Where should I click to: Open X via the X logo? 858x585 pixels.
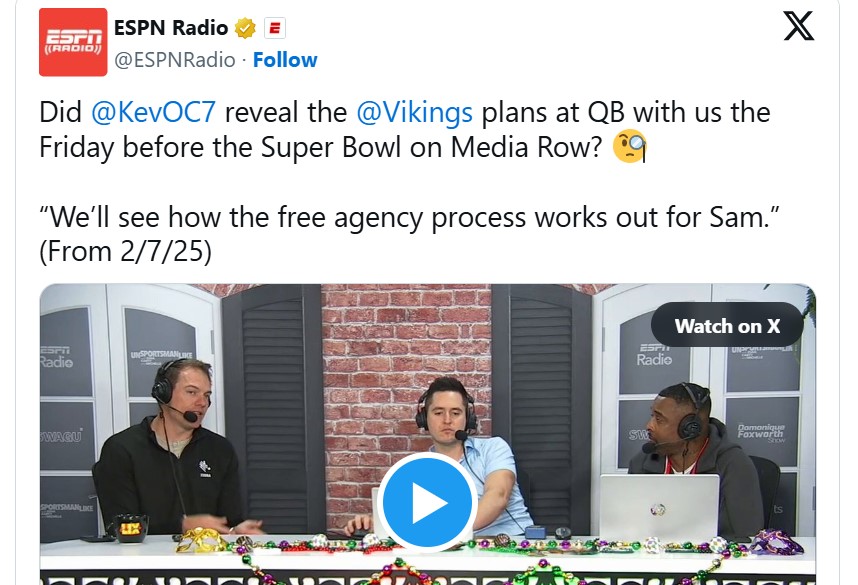pos(798,26)
